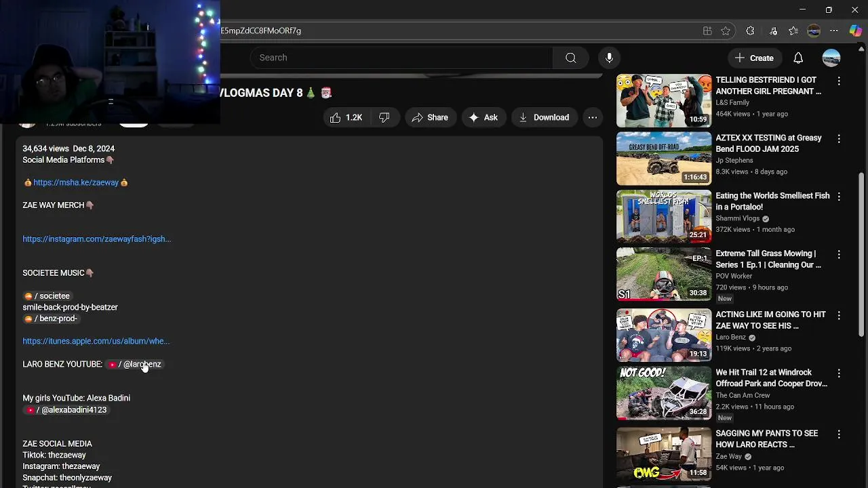Open the notifications bell
Image resolution: width=868 pixels, height=488 pixels.
tap(798, 58)
